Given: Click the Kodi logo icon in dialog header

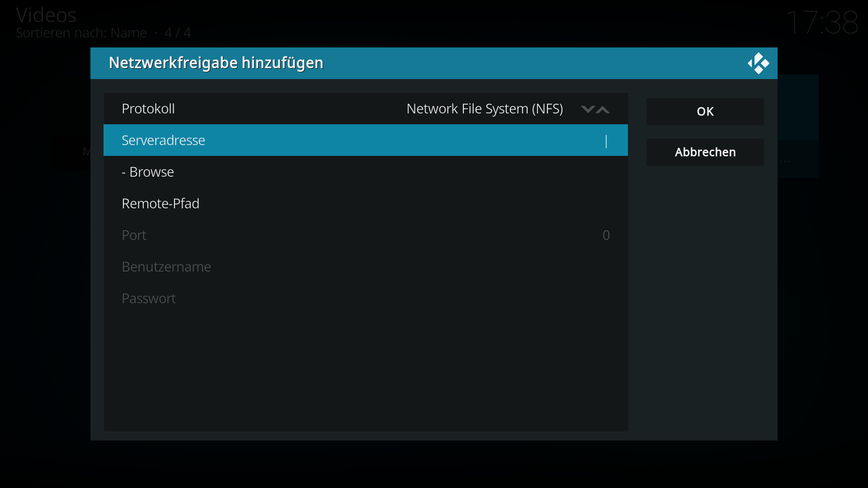Looking at the screenshot, I should tap(758, 63).
